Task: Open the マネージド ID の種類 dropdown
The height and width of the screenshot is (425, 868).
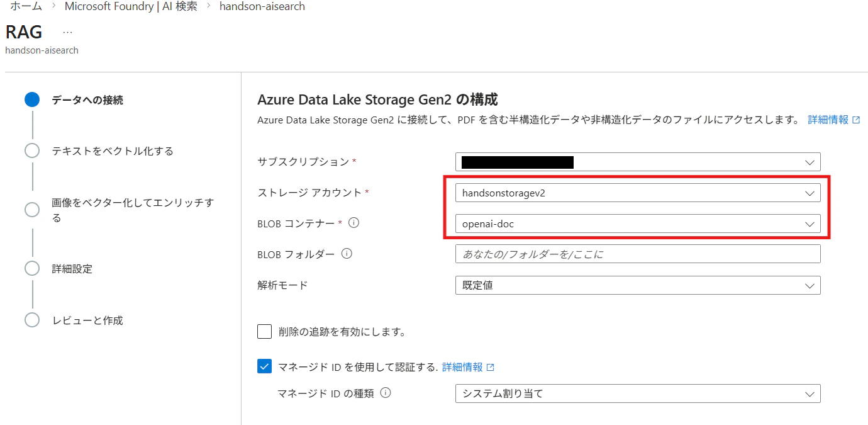Action: pos(638,394)
